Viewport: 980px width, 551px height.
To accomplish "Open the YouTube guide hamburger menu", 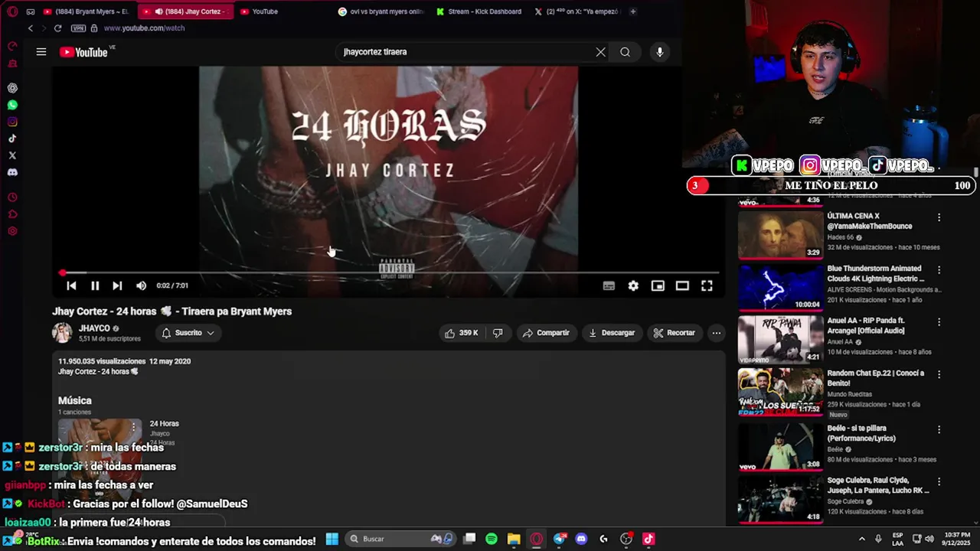I will (x=41, y=52).
